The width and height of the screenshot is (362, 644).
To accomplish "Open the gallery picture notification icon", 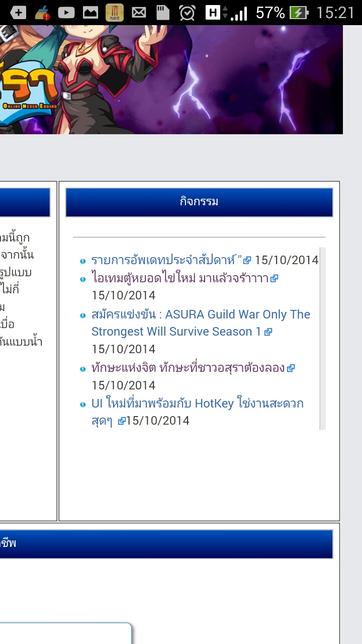I will point(90,13).
